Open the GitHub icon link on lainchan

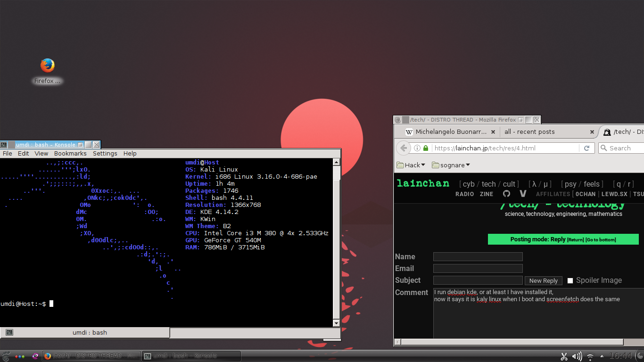(x=507, y=194)
